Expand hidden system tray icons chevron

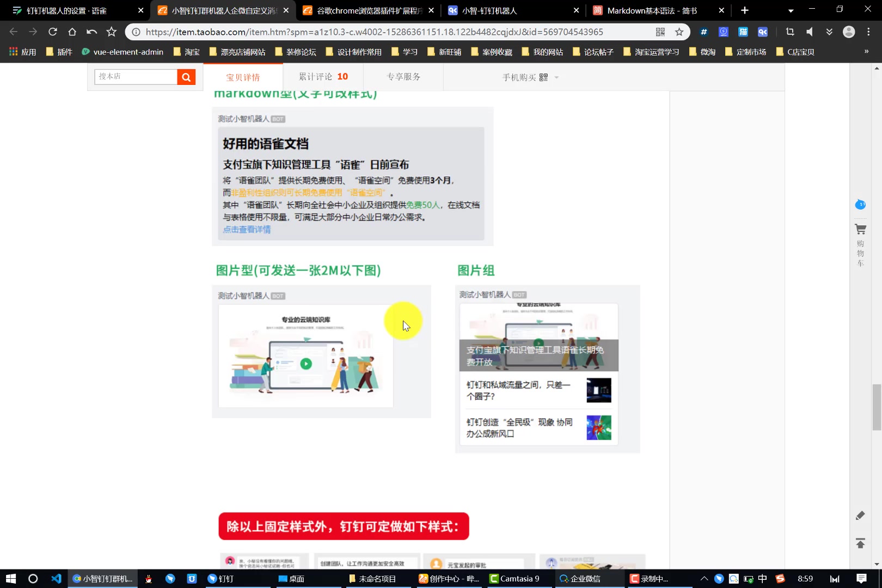point(704,579)
